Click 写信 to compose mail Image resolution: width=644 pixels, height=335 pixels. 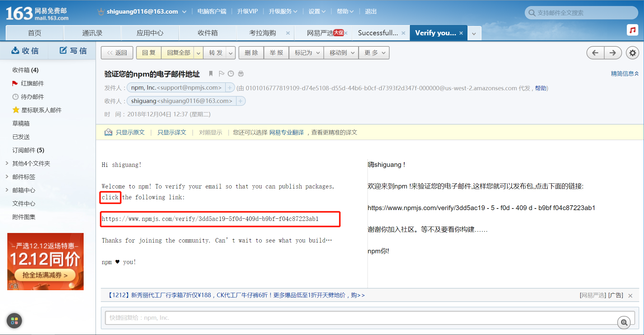[73, 51]
